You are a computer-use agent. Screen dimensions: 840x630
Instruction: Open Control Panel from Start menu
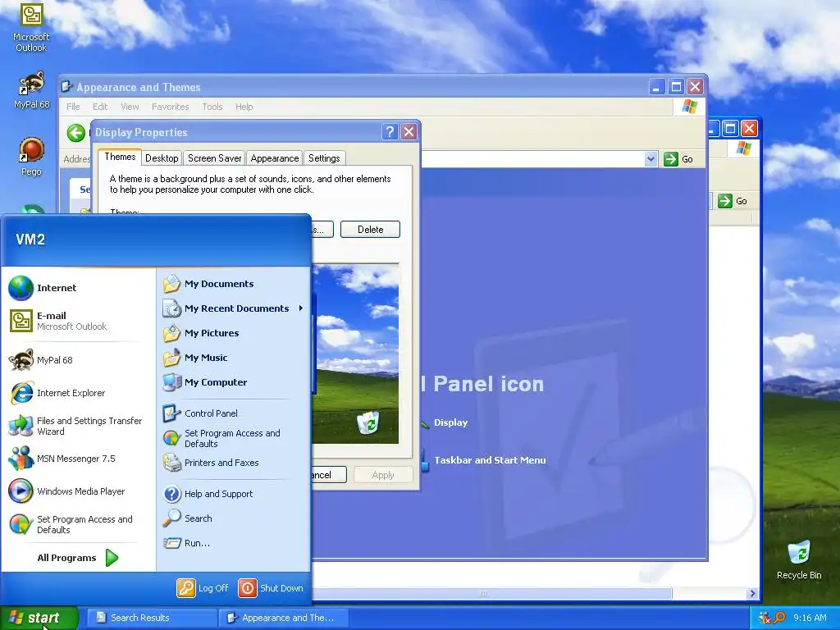pyautogui.click(x=200, y=413)
